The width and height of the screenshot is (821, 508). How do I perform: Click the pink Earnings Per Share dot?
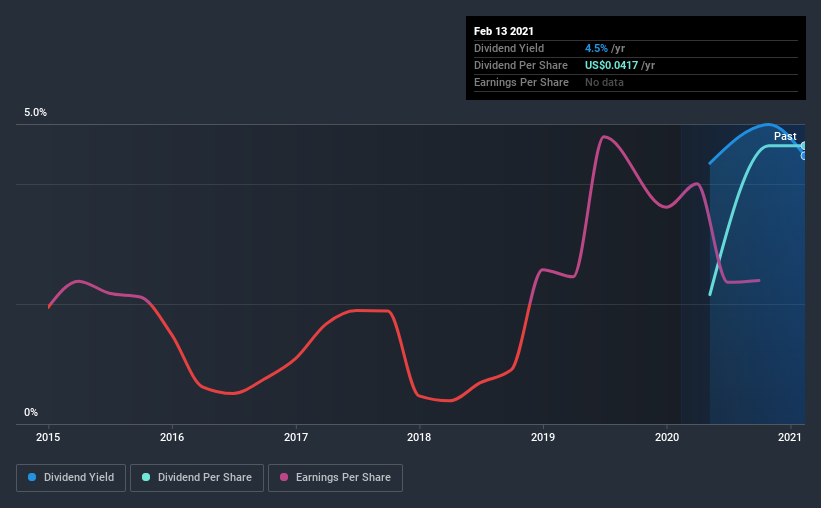point(284,477)
